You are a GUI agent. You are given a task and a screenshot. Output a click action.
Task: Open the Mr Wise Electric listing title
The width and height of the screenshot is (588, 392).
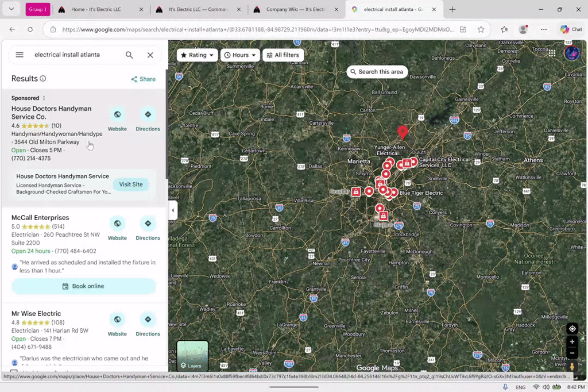[x=36, y=313]
